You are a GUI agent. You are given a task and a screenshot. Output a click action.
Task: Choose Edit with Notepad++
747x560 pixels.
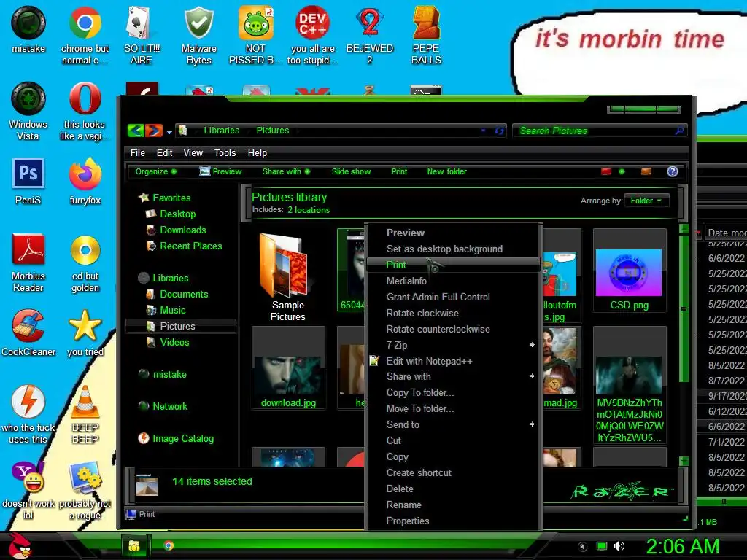click(x=454, y=361)
